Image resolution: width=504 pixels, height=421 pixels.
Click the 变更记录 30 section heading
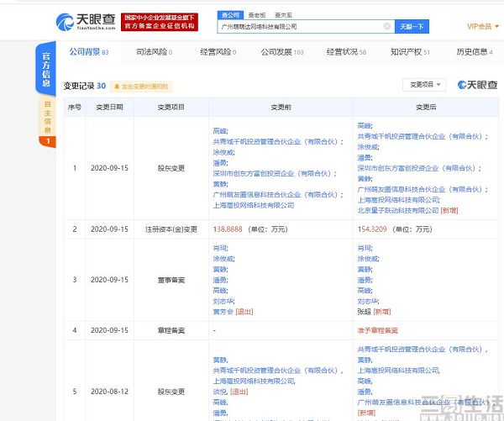pos(85,87)
